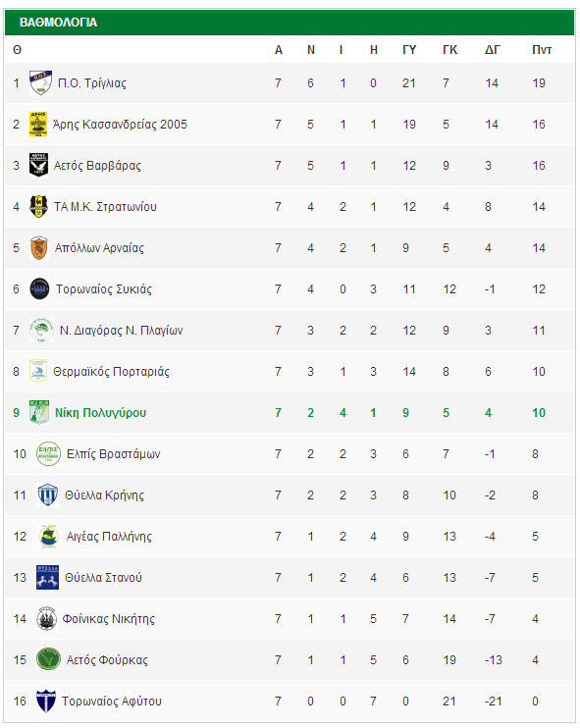This screenshot has height=728, width=580.
Task: Click the Αετός Βαρβάρας eagle crest
Action: pyautogui.click(x=38, y=165)
